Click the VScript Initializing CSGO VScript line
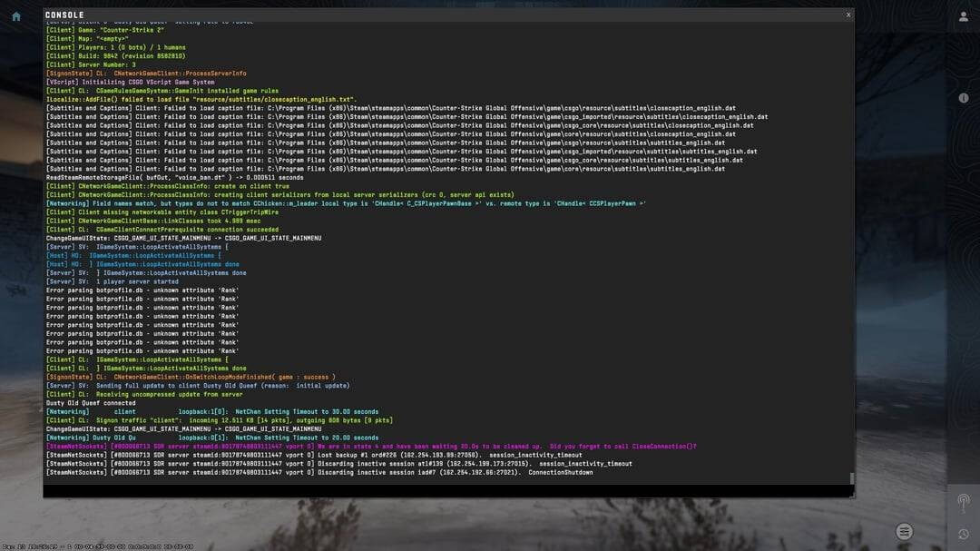The image size is (980, 551). [x=130, y=82]
